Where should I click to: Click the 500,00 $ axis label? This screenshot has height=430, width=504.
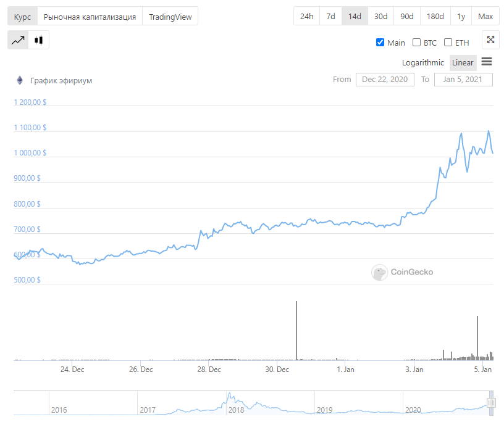27,279
